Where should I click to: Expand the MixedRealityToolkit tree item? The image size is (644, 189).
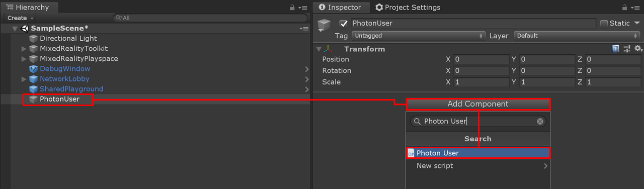(x=24, y=49)
